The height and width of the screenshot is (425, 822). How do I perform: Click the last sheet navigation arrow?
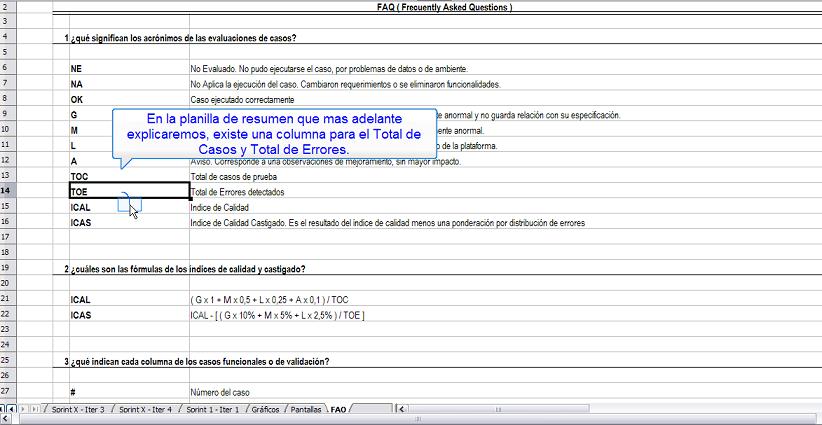tap(35, 409)
